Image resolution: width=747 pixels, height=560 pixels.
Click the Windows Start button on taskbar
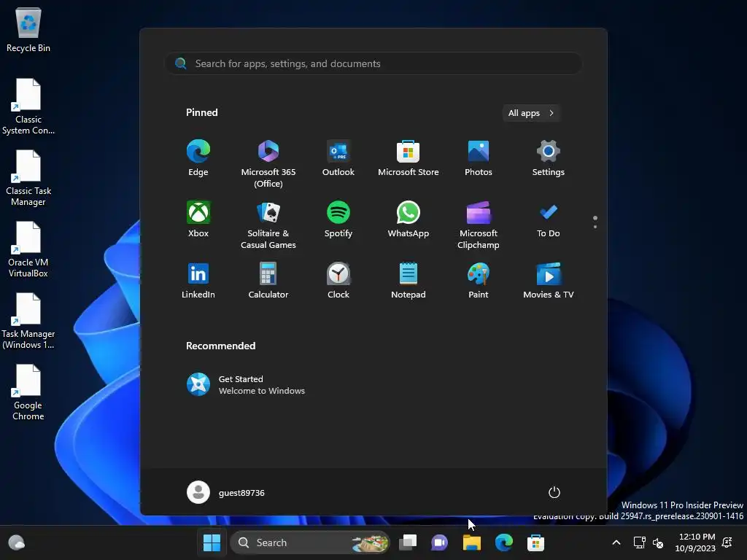tap(212, 542)
